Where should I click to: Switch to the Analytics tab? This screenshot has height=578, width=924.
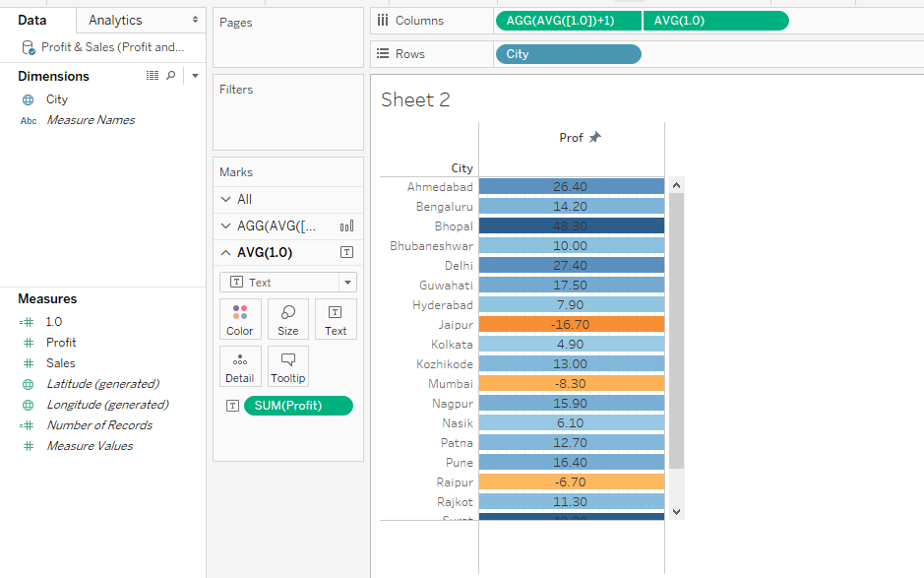point(115,20)
